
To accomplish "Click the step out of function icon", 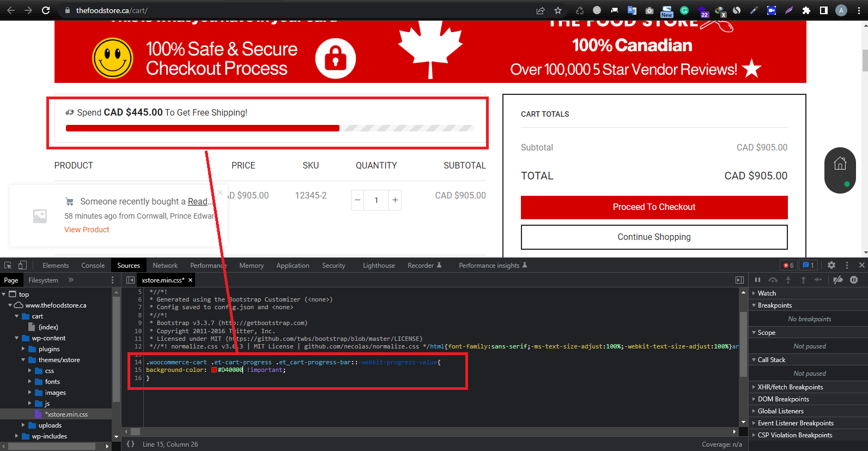I will click(803, 280).
